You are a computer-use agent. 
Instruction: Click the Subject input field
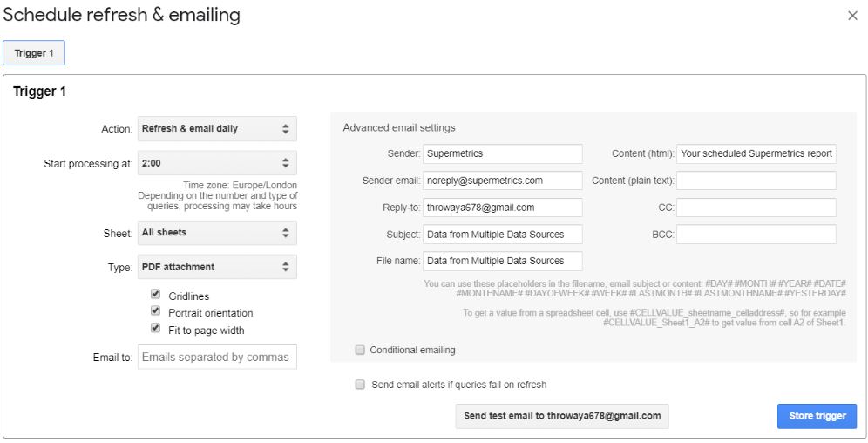(503, 235)
